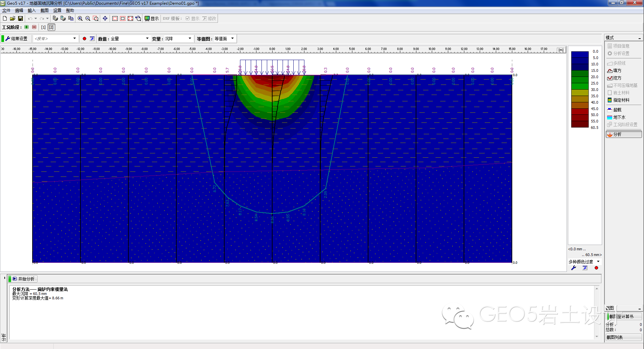Open the 等值图 dropdown showing 等值面
Image resolution: width=644 pixels, height=349 pixels.
[x=224, y=39]
